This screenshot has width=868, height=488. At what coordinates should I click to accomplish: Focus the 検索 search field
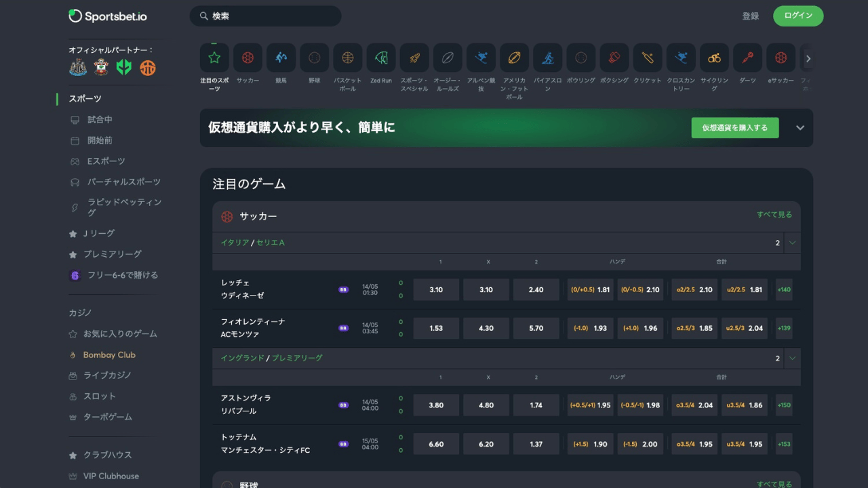pyautogui.click(x=266, y=16)
